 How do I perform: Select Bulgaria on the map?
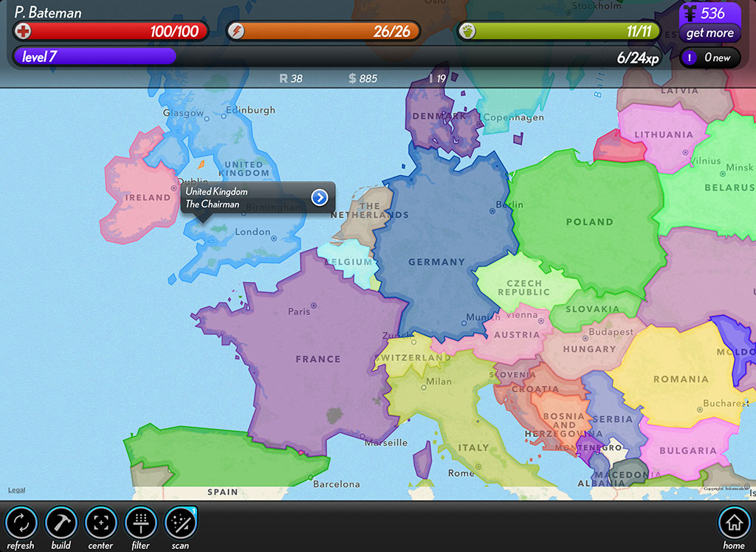[x=688, y=450]
